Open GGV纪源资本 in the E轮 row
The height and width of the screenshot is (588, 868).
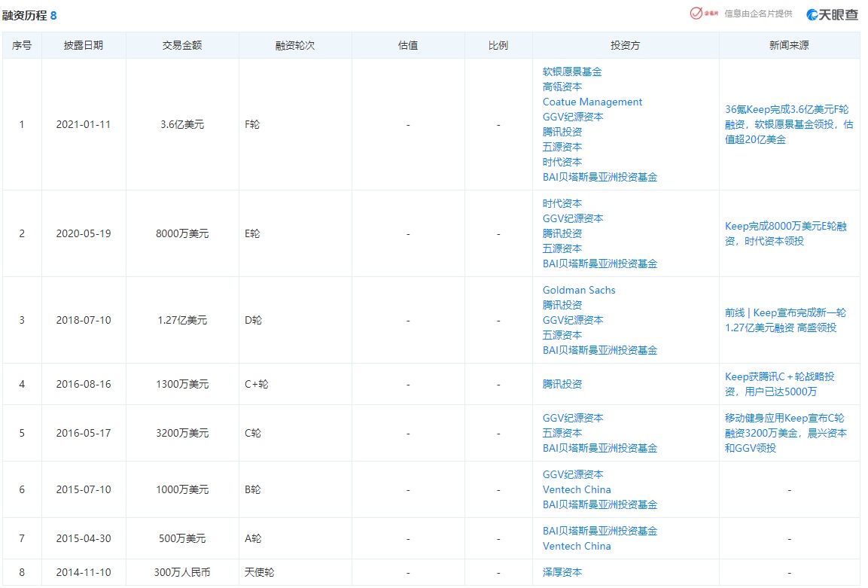point(573,218)
